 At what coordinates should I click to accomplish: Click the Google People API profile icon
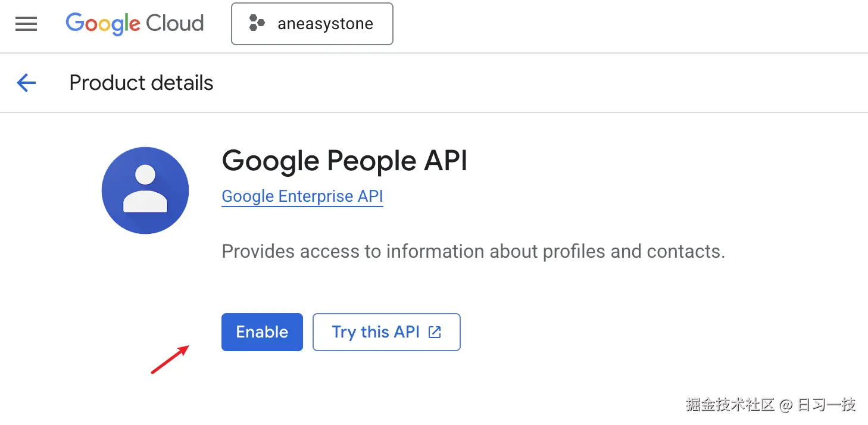pos(145,190)
